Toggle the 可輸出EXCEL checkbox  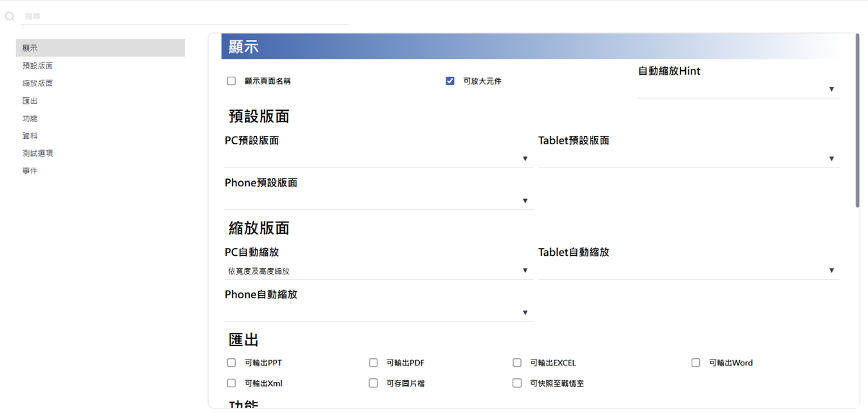point(516,363)
